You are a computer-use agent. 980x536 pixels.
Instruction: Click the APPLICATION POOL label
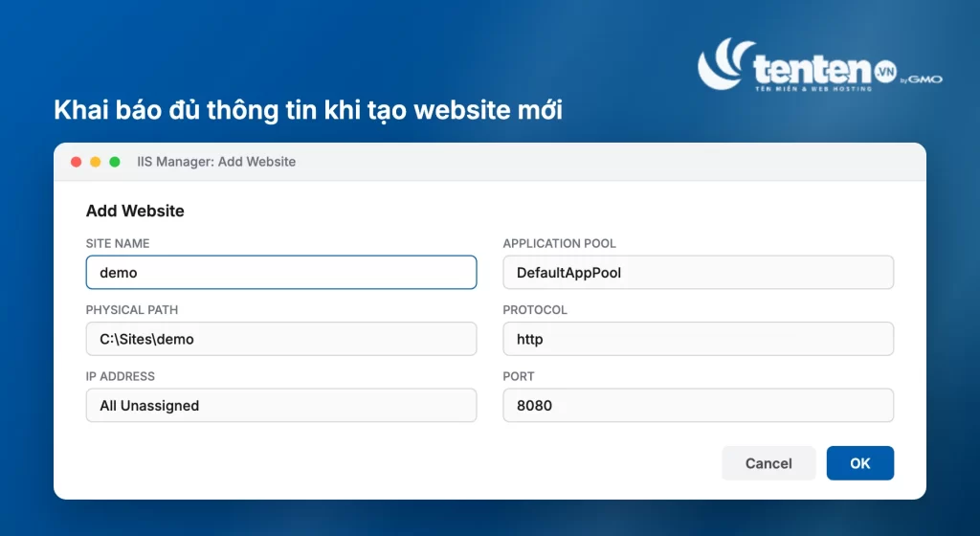559,244
